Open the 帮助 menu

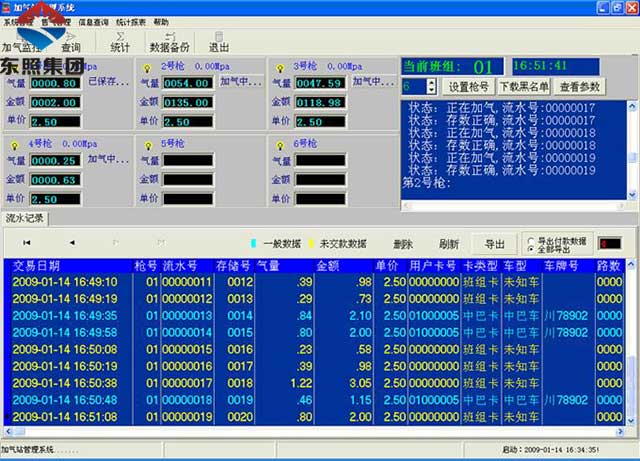tap(161, 22)
